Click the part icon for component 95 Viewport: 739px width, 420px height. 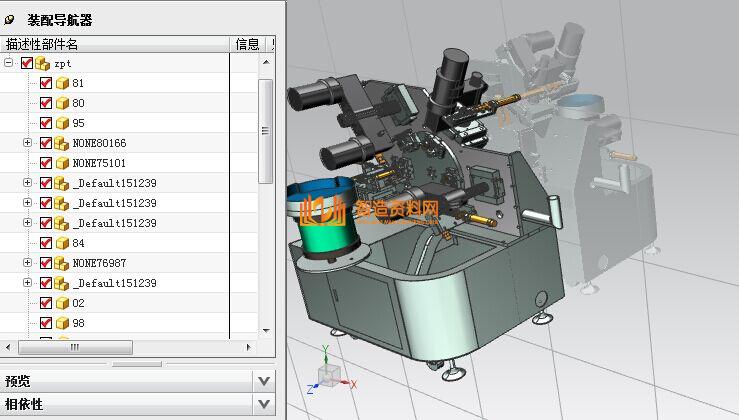point(62,123)
